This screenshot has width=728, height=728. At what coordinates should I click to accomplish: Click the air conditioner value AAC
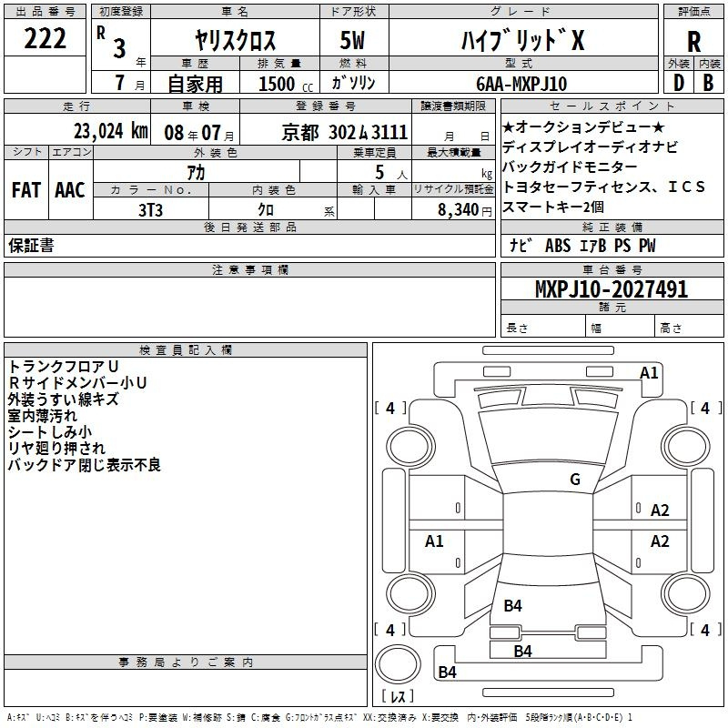point(70,190)
